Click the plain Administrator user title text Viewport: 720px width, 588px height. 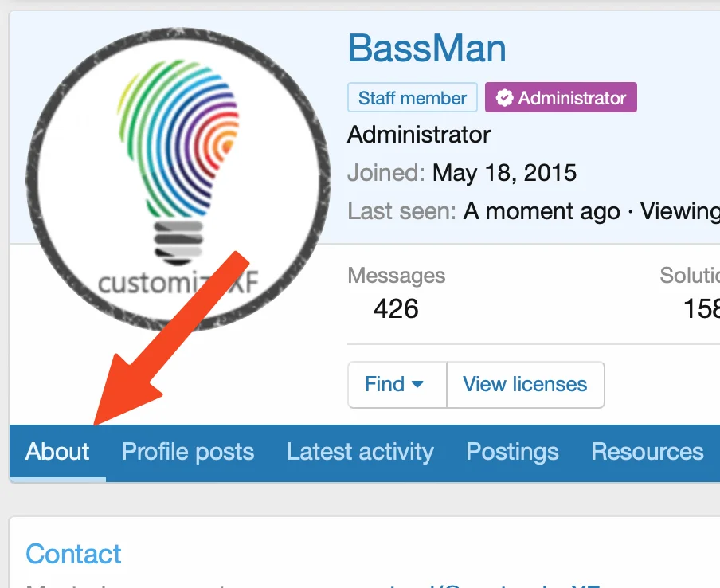pos(419,135)
